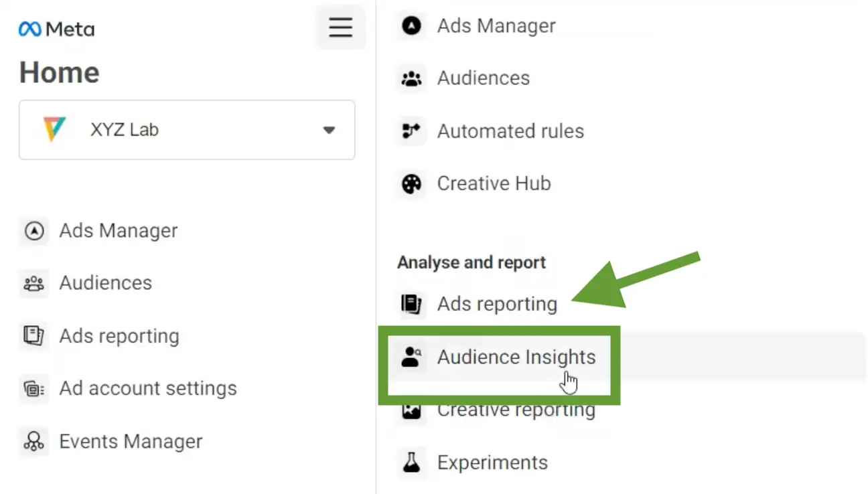
Task: Open the XYZ Lab account dropdown
Action: [x=187, y=130]
